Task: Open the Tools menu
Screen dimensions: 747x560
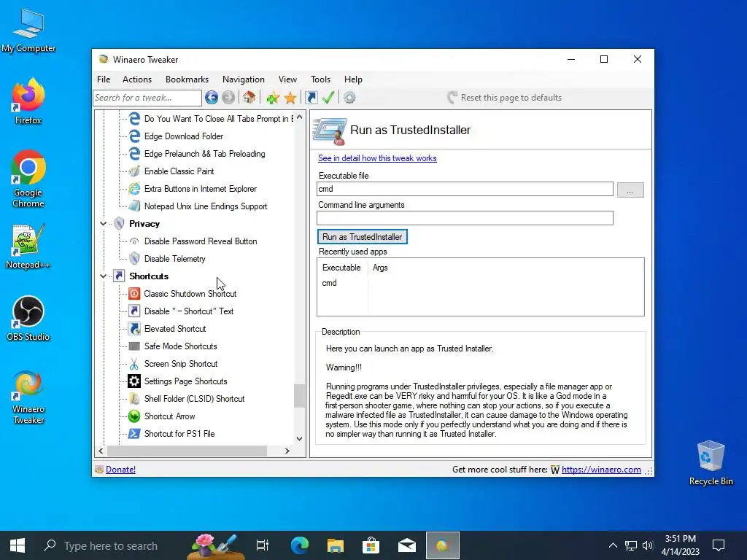Action: [x=321, y=79]
